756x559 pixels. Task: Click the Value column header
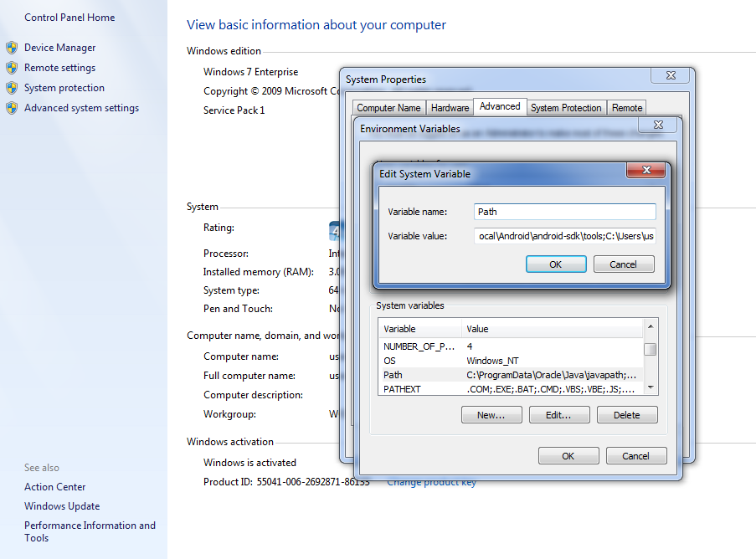coord(553,329)
